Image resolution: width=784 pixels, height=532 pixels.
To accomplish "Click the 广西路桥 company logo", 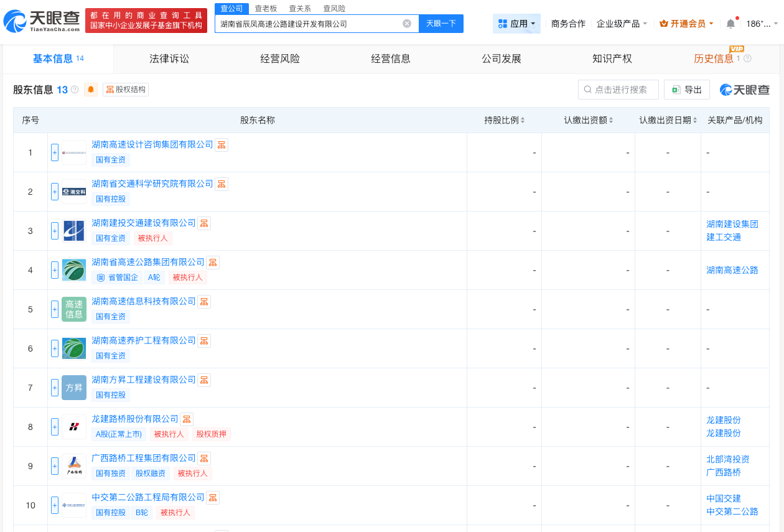I will pyautogui.click(x=74, y=466).
